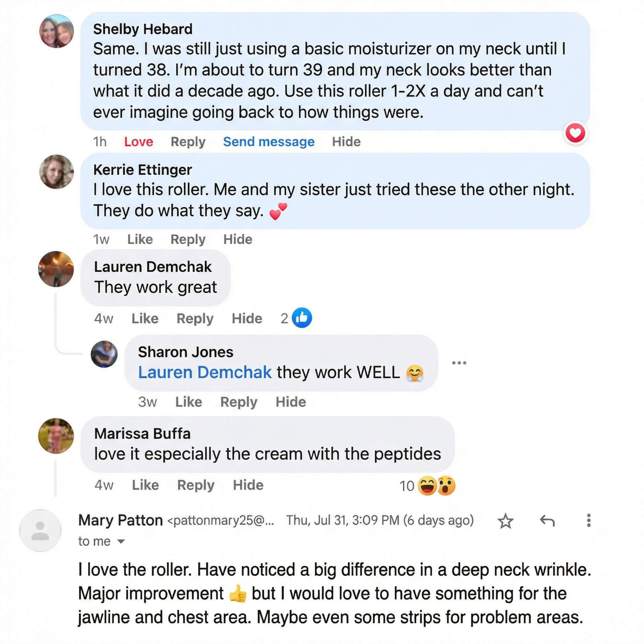This screenshot has height=644, width=644.
Task: Open Lauren Demchak mention in Sharon's reply
Action: 205,372
